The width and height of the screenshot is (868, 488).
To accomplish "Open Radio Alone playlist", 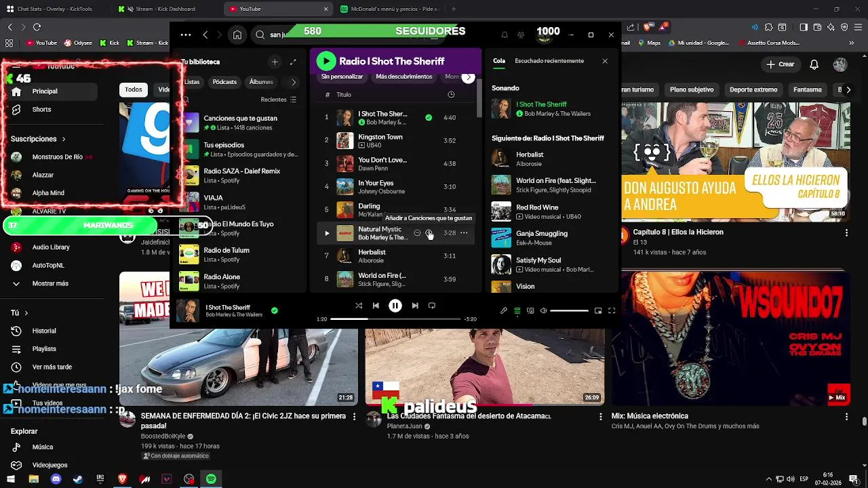I will 241,281.
